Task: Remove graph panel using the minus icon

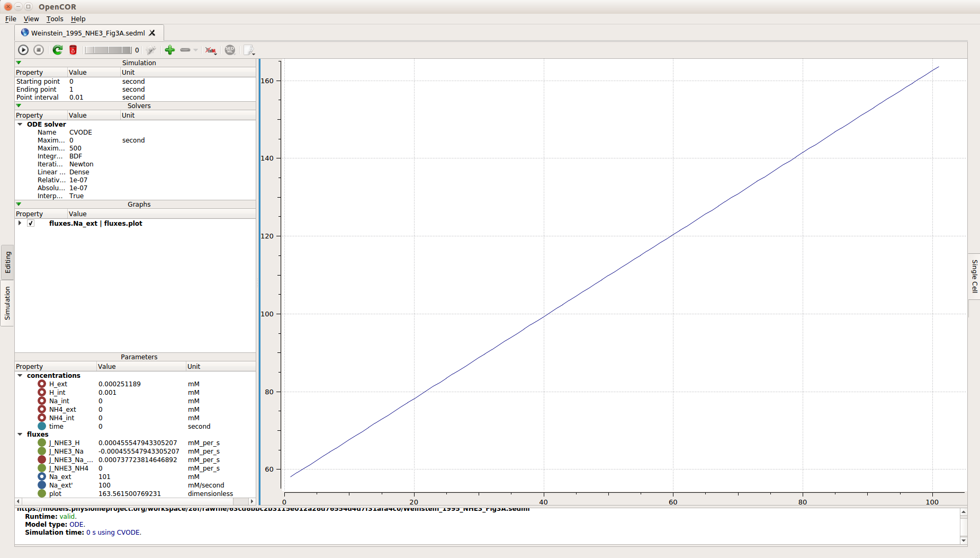Action: tap(185, 50)
